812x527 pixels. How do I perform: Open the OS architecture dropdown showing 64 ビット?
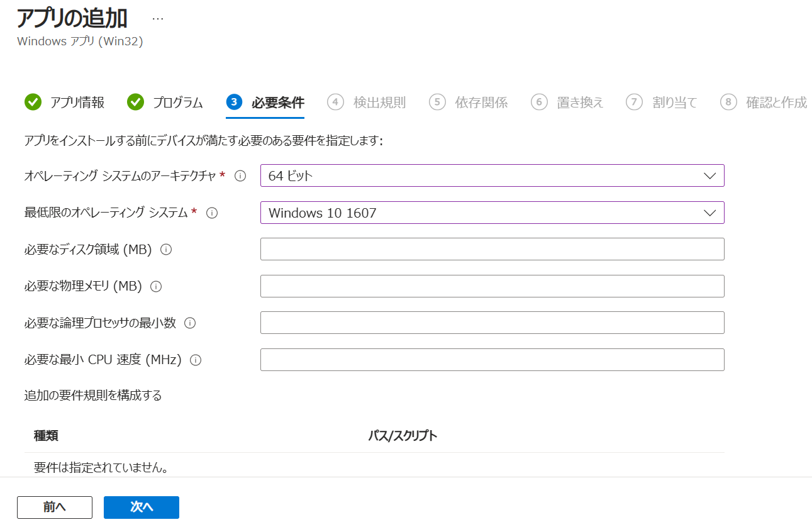(492, 176)
